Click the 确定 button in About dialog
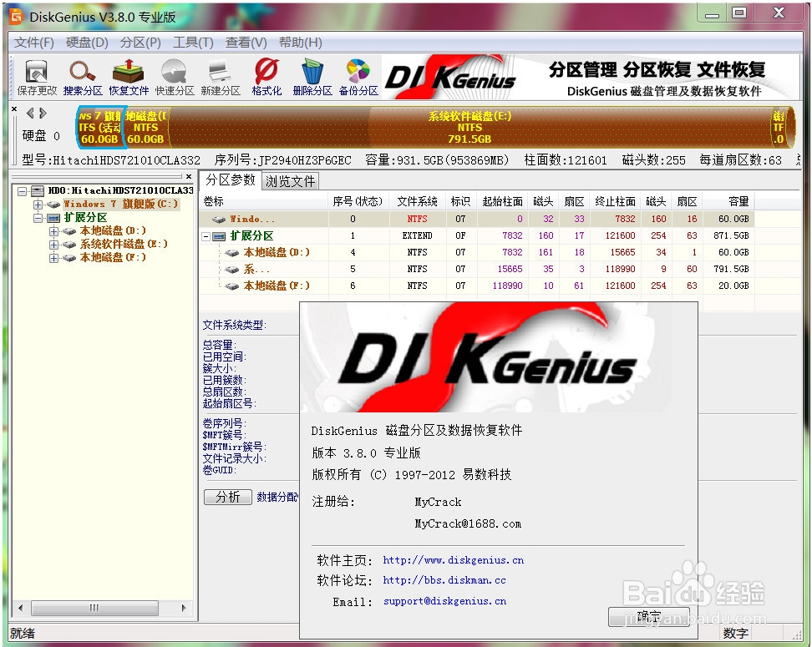 coord(648,616)
